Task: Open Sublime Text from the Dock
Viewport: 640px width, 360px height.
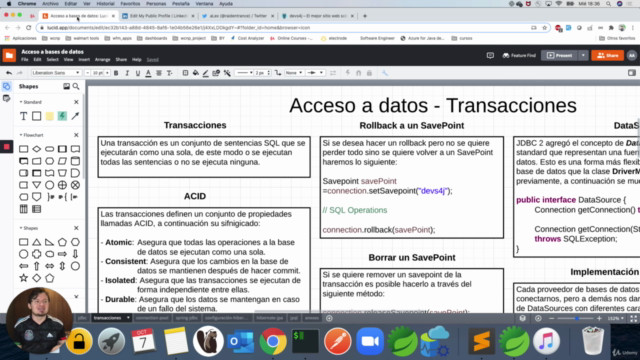Action: [x=482, y=341]
